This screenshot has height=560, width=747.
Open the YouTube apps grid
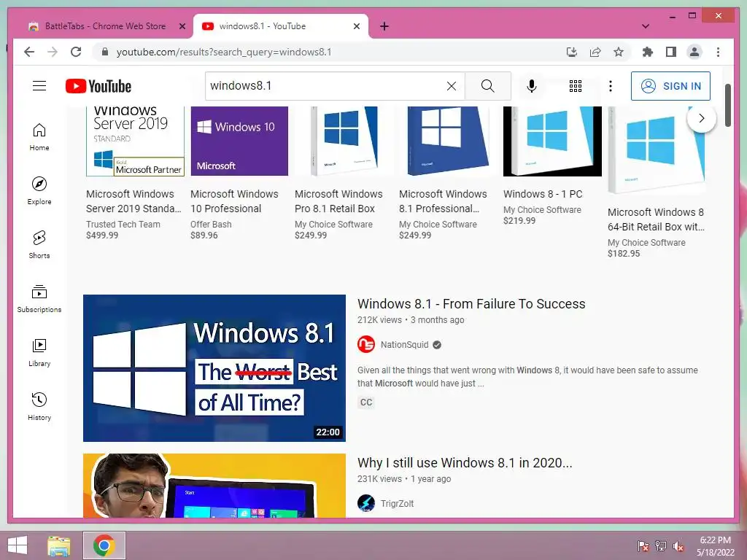point(575,86)
